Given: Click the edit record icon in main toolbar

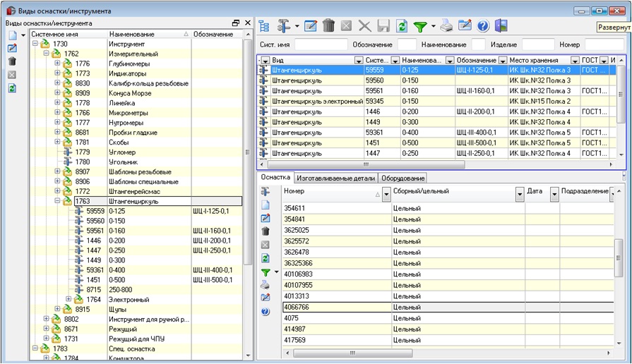Looking at the screenshot, I should pos(311,26).
